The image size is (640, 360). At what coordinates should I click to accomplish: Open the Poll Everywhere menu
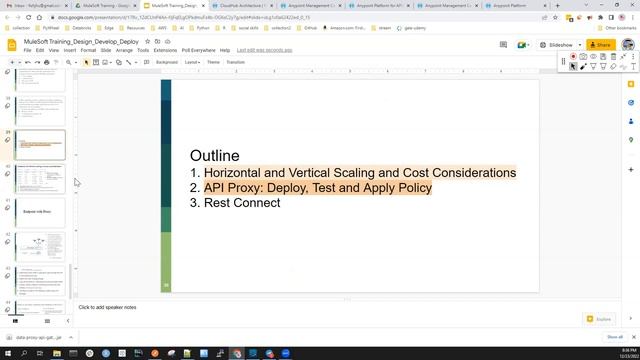coord(198,50)
